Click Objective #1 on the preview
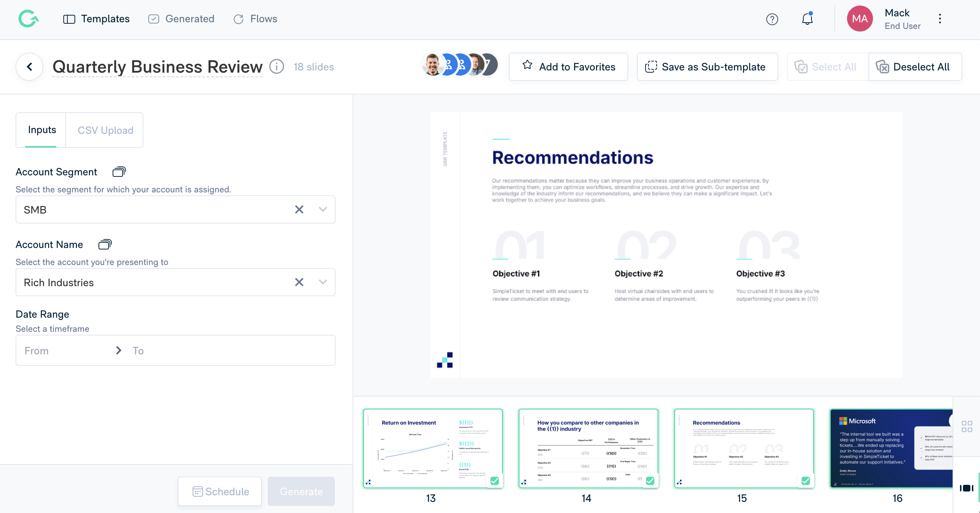980x513 pixels. (x=516, y=274)
